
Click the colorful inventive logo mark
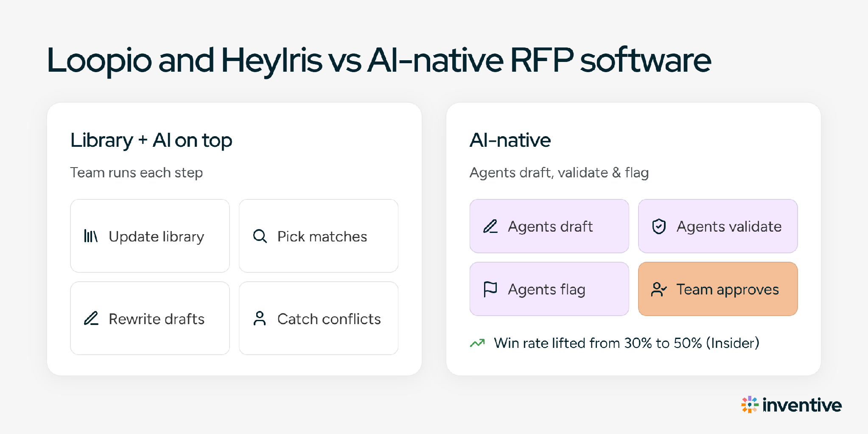[x=750, y=404]
